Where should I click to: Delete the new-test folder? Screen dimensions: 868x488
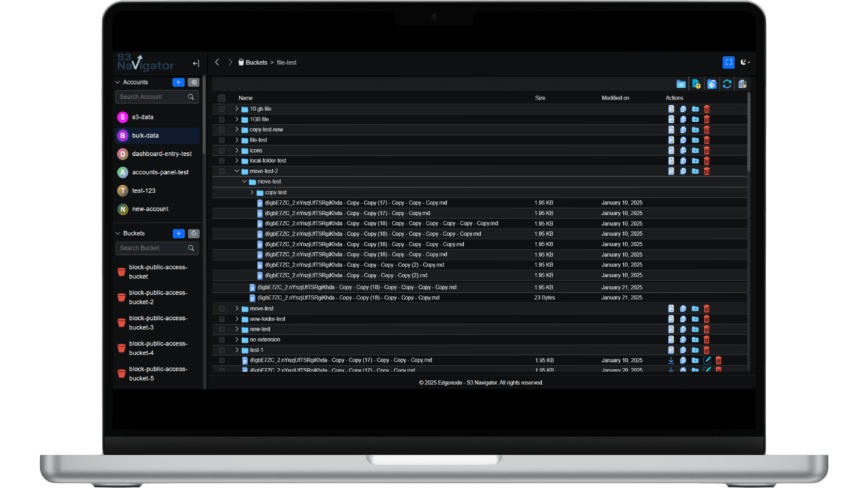pos(707,329)
